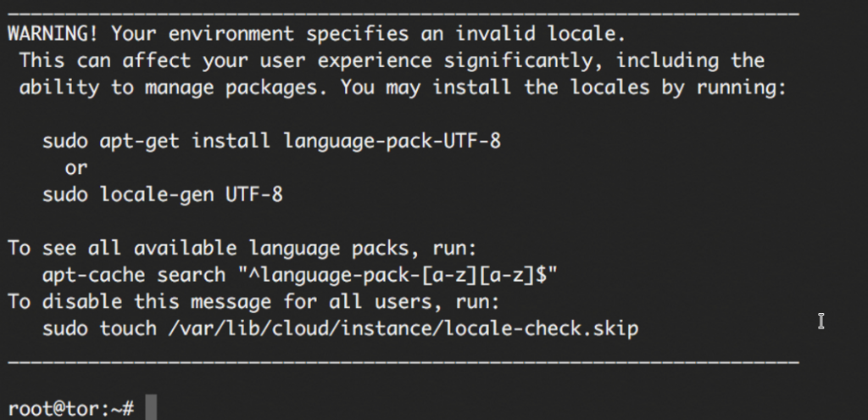Click the sudo apt-get install command line
The height and width of the screenshot is (420, 868).
[271, 141]
